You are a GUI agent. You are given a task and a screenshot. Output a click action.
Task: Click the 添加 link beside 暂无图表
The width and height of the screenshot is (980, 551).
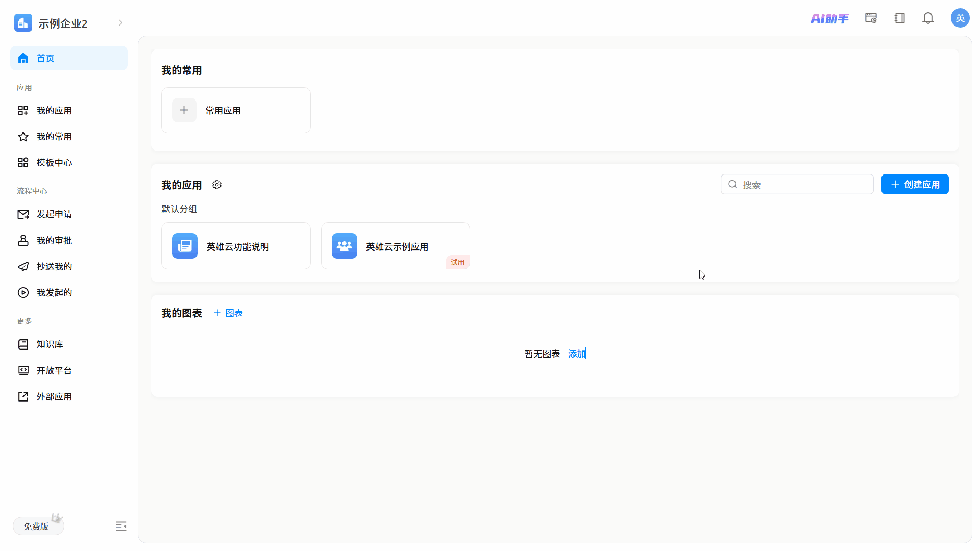click(577, 354)
